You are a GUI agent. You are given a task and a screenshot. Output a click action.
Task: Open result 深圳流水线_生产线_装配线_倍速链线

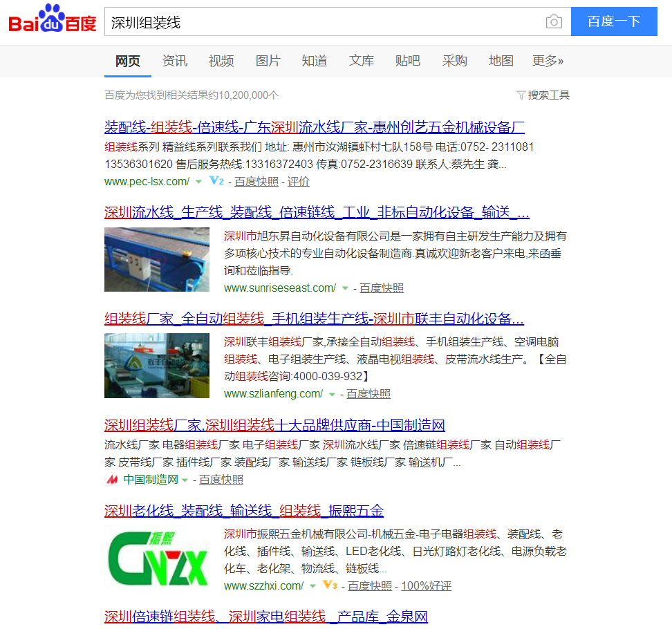click(x=317, y=212)
